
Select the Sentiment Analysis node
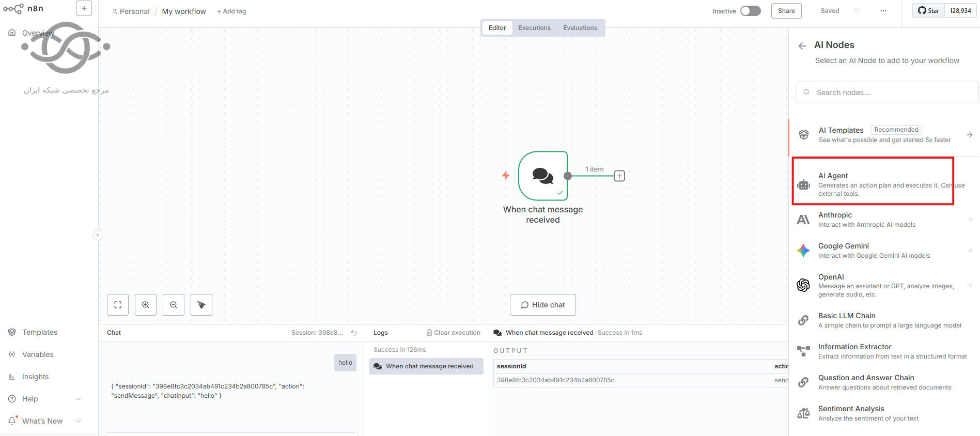point(884,413)
